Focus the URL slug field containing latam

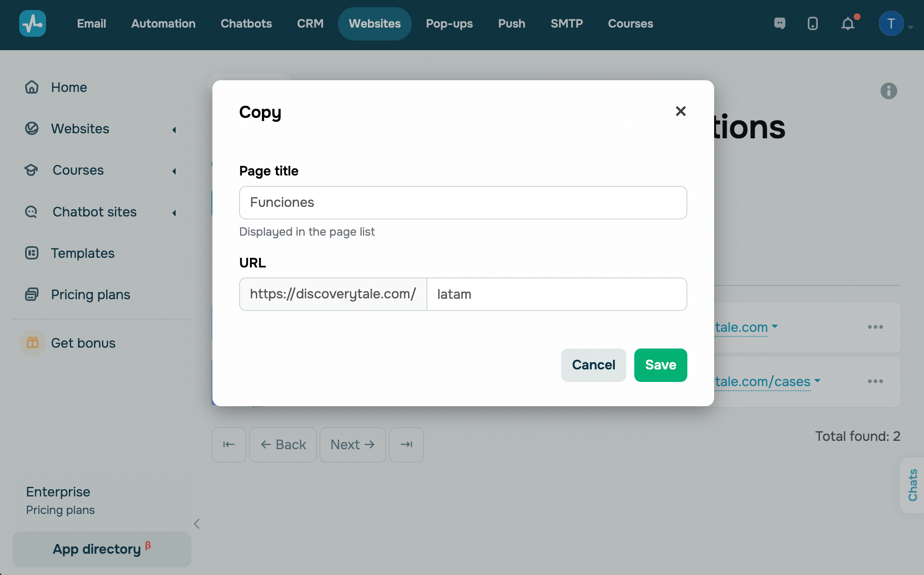(x=556, y=294)
